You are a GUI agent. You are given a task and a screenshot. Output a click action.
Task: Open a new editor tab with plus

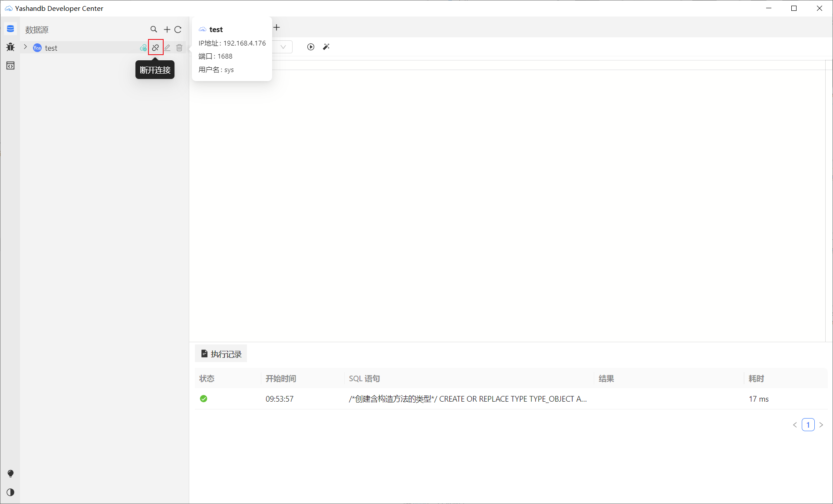277,28
